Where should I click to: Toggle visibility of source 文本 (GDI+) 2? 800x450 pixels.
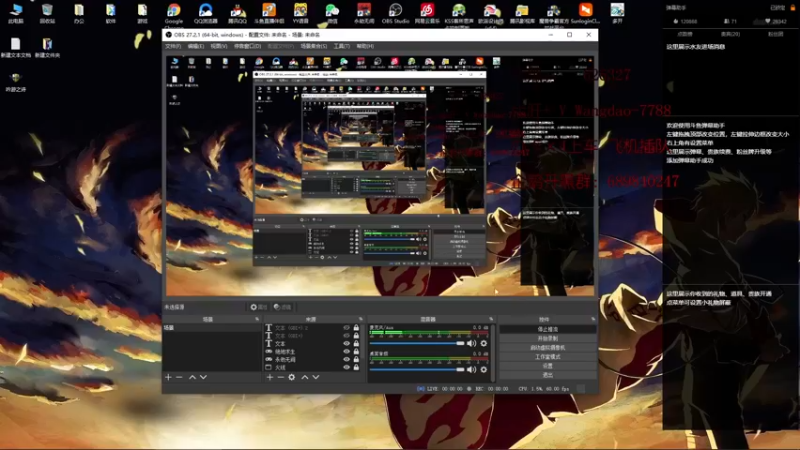346,328
